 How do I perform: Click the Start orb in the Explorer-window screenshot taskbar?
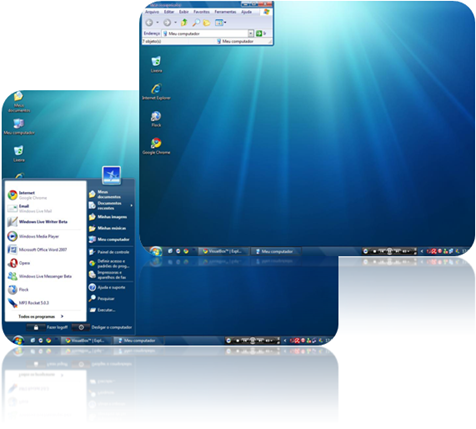tap(156, 251)
